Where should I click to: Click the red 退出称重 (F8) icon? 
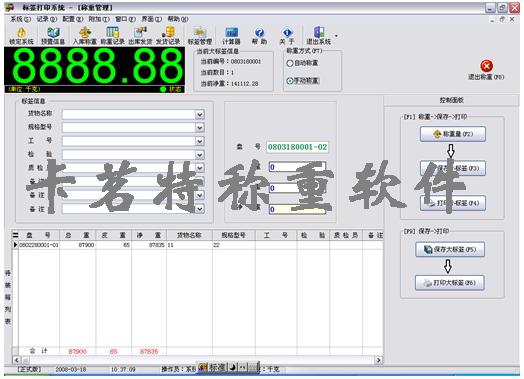coord(486,66)
